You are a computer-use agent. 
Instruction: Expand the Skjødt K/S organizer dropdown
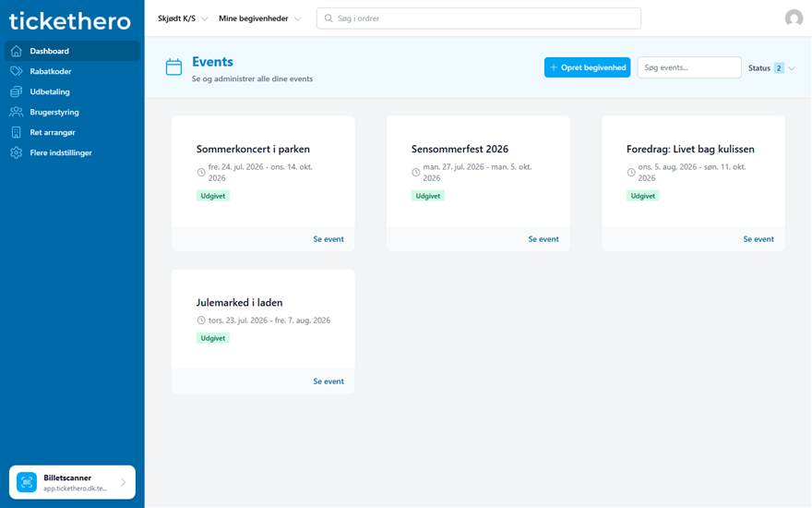[183, 18]
